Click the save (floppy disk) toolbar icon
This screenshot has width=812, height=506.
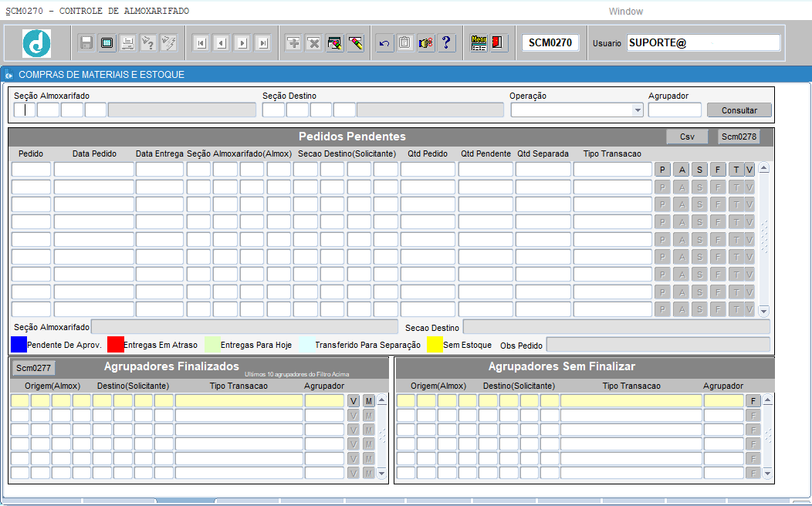86,43
